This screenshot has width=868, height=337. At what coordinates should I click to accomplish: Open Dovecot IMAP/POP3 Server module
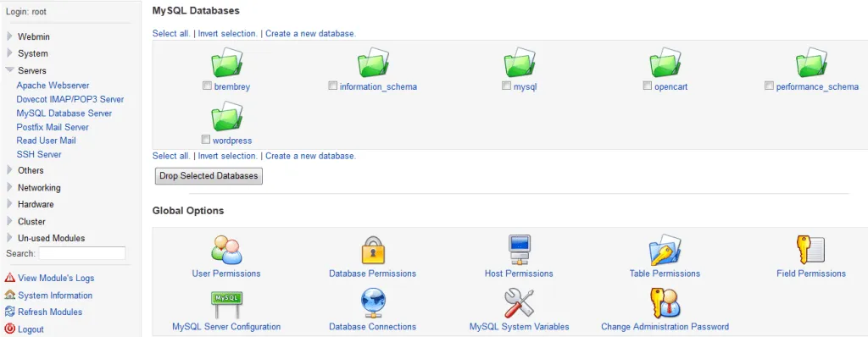[x=70, y=100]
